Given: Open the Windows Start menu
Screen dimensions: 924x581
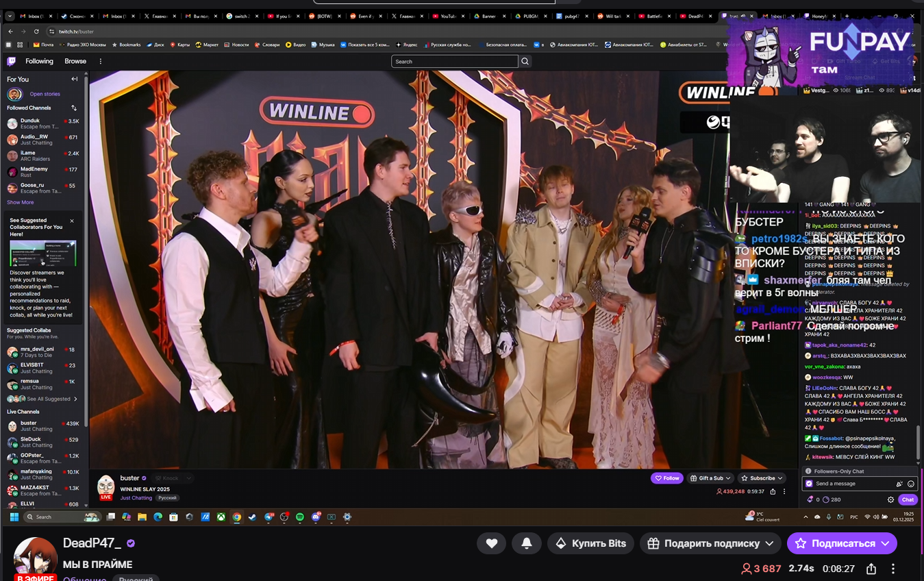Looking at the screenshot, I should coord(14,517).
